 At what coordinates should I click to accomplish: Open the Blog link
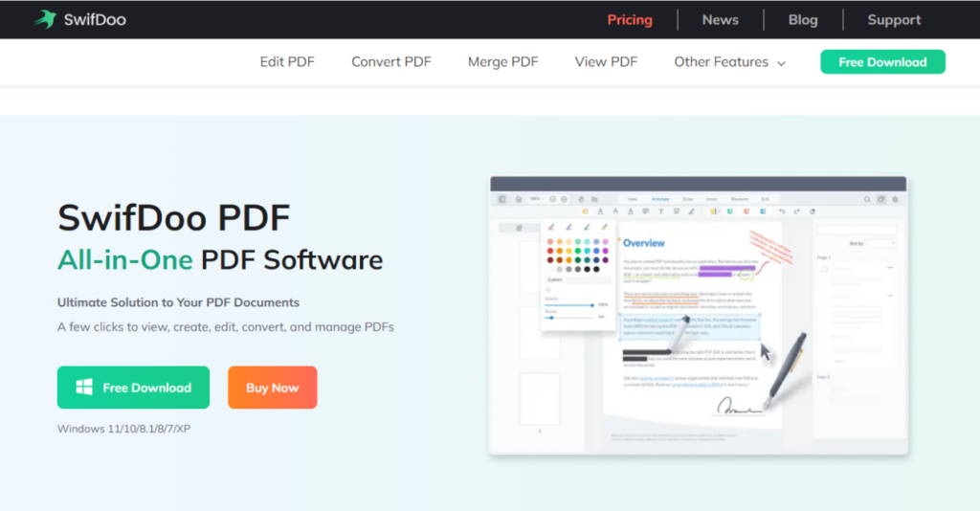pos(803,19)
